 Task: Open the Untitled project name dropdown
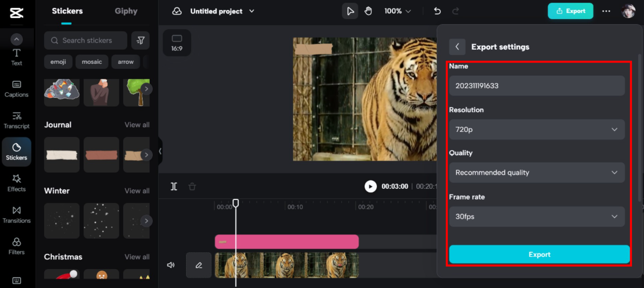[x=222, y=11]
